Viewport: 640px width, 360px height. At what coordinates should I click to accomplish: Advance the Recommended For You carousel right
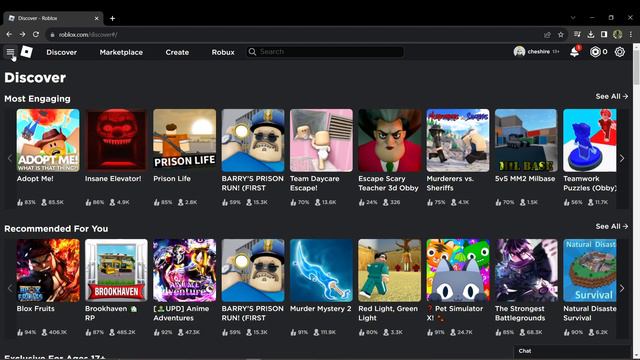pos(622,289)
